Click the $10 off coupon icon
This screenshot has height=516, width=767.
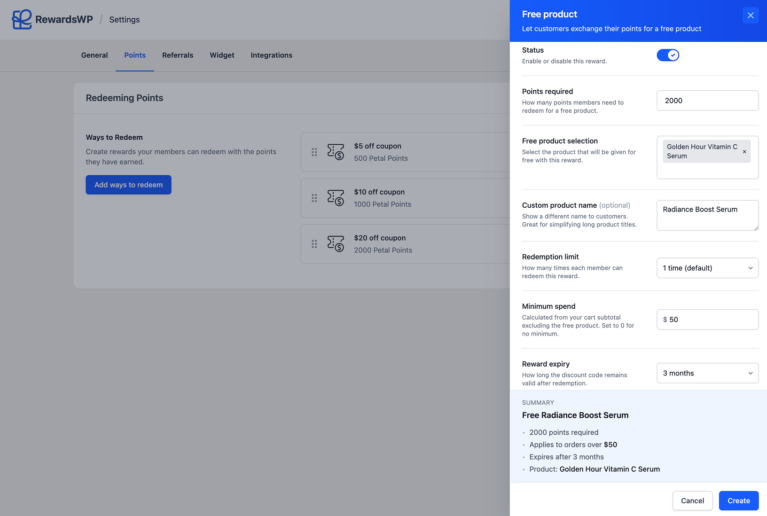pyautogui.click(x=336, y=198)
